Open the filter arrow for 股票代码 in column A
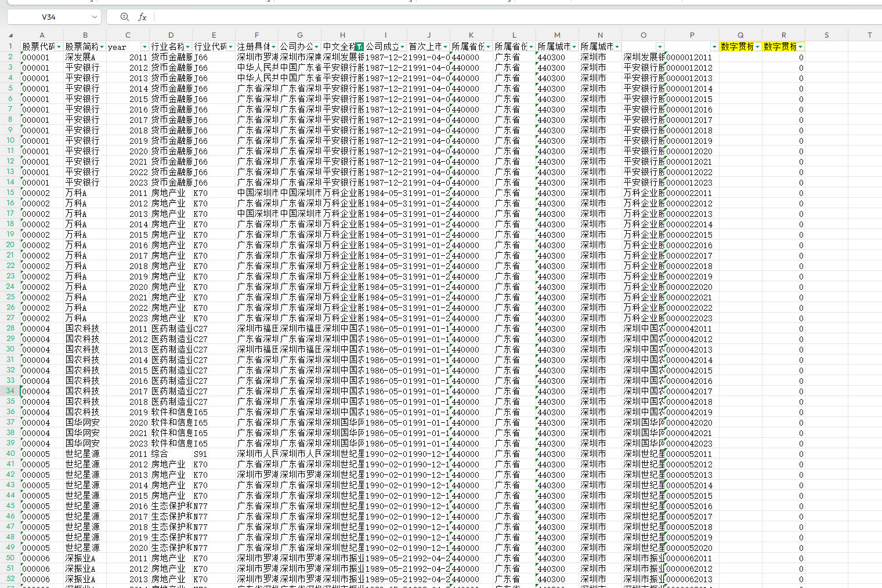Screen dimensions: 882x588 (59, 46)
